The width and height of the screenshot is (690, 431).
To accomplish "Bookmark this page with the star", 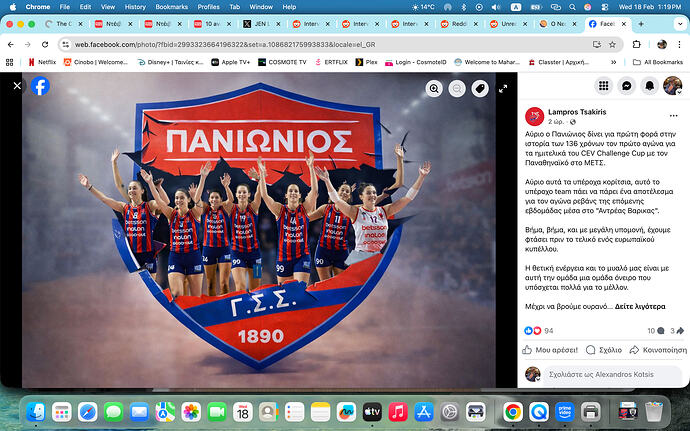I will click(x=612, y=44).
